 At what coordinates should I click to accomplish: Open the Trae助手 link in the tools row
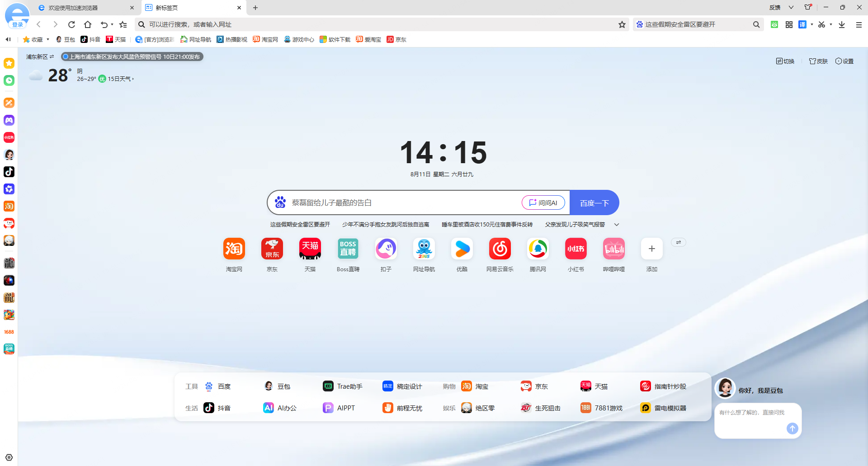click(x=343, y=386)
